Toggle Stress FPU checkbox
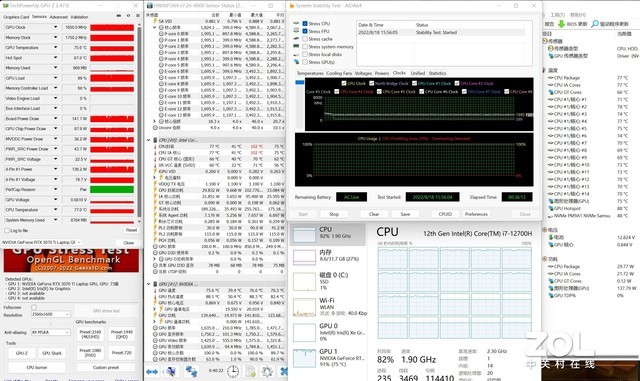 (x=305, y=31)
